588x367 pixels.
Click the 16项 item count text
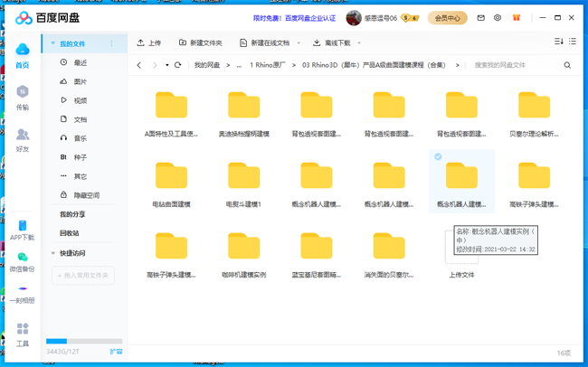[x=564, y=353]
